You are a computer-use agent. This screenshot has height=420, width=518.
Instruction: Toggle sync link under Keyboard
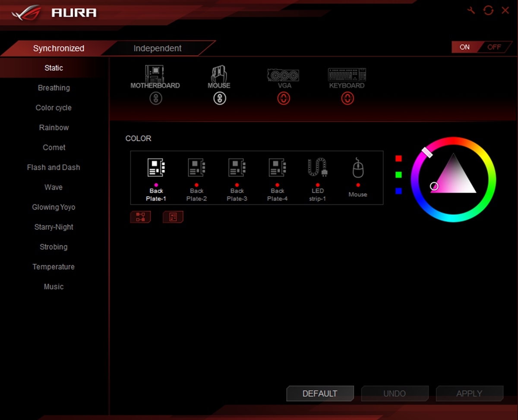[347, 99]
